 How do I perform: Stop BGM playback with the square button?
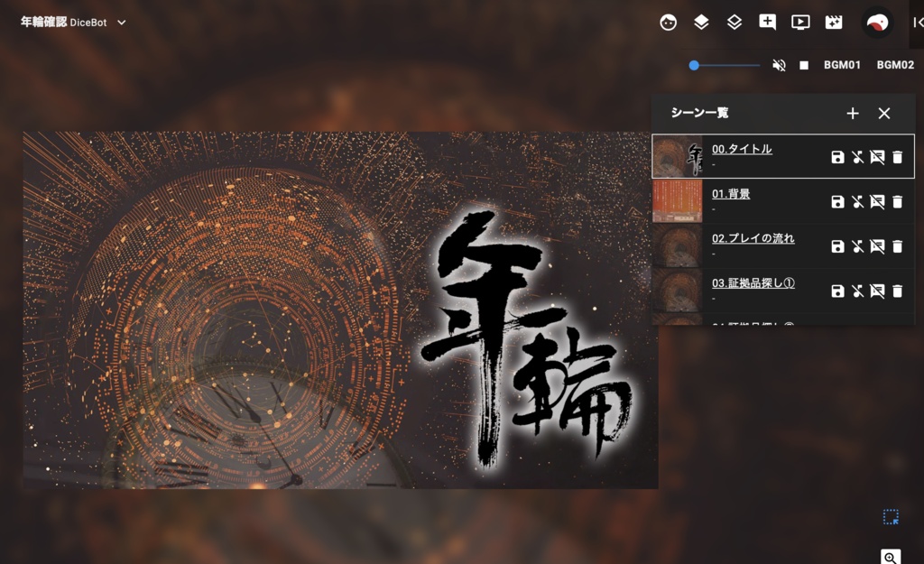pos(804,65)
